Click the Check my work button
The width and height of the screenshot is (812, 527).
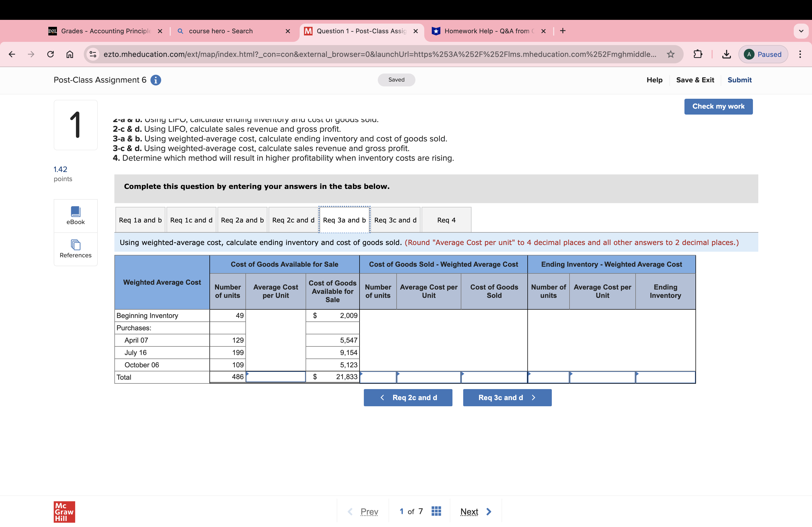pos(719,106)
